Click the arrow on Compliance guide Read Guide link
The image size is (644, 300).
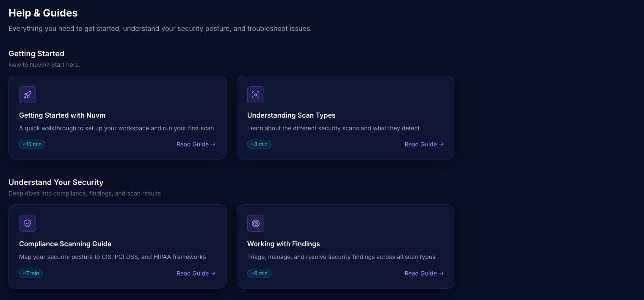click(213, 273)
